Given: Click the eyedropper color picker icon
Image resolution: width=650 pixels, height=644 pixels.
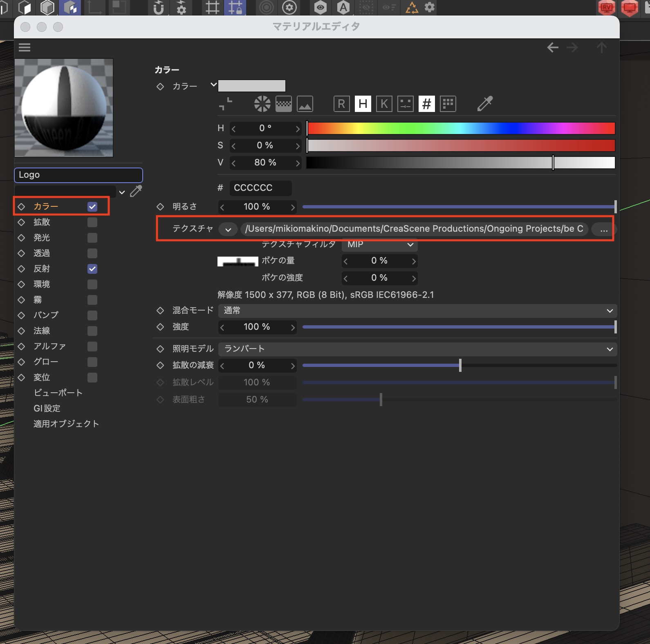Looking at the screenshot, I should (485, 104).
